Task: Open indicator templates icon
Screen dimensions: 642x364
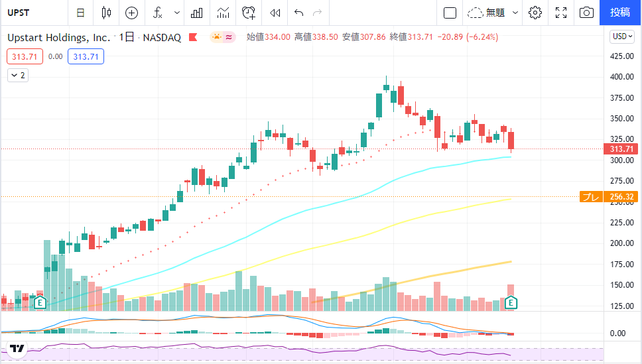Action: 223,13
